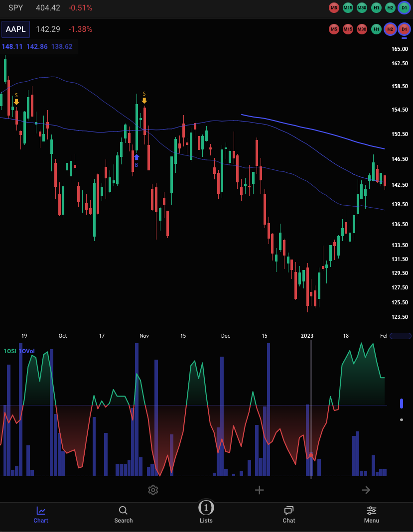This screenshot has height=532, width=413.
Task: Expand the 10SI indicator label
Action: pos(9,351)
